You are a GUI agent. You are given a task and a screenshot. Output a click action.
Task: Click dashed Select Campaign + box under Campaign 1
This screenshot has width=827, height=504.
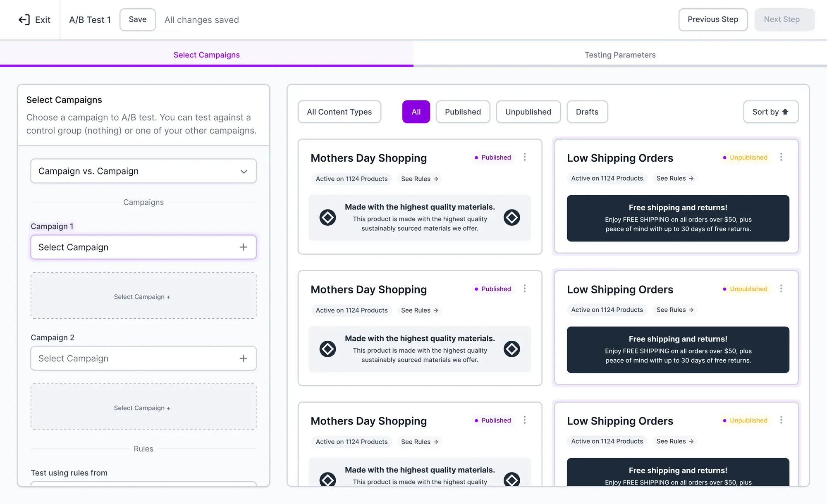click(x=143, y=296)
